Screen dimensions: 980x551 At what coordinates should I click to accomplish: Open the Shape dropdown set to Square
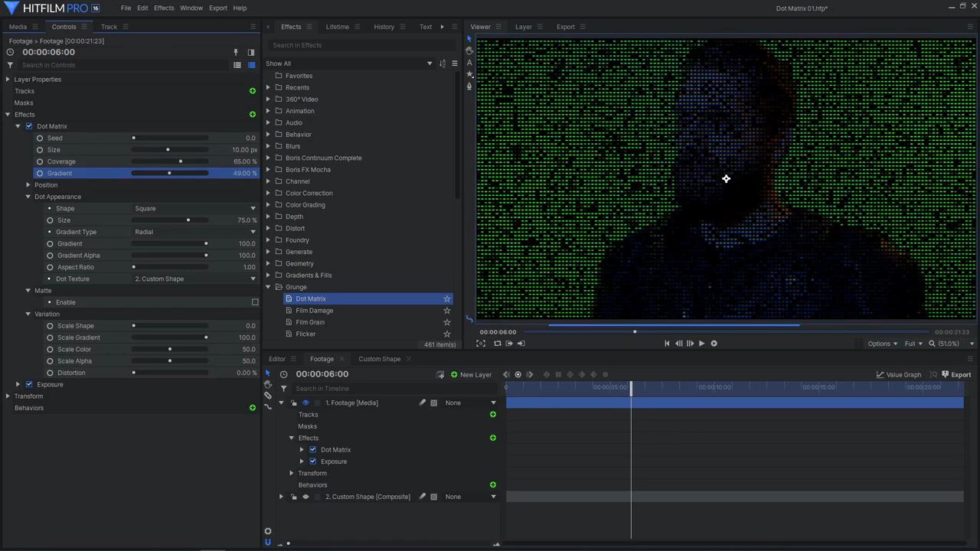(195, 209)
